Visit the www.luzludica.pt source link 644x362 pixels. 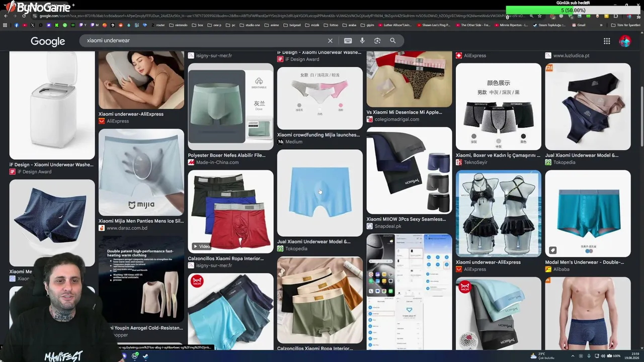point(568,56)
